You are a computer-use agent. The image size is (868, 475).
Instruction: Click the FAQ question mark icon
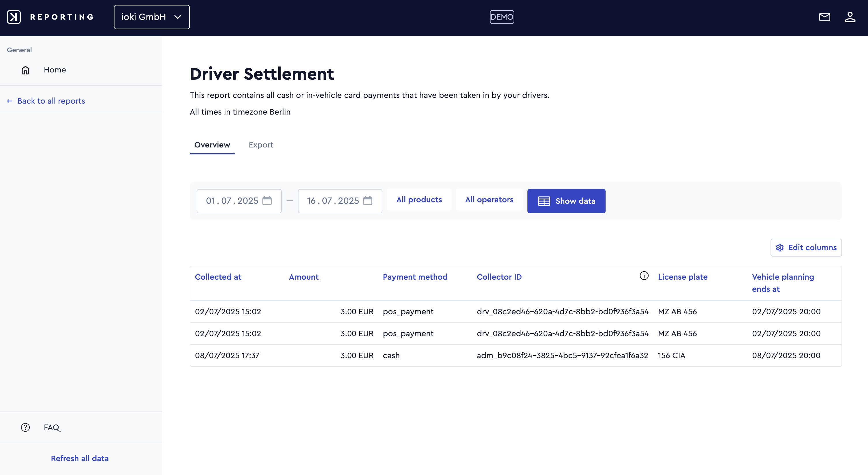point(25,427)
